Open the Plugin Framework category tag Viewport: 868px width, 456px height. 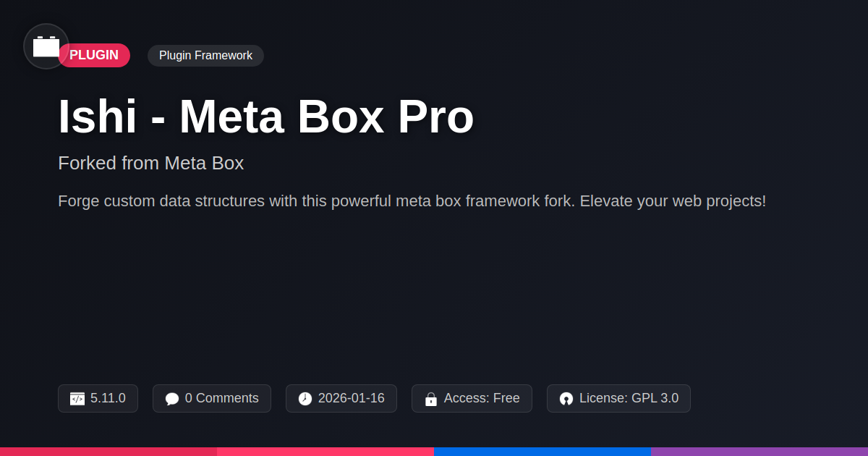[x=205, y=56]
